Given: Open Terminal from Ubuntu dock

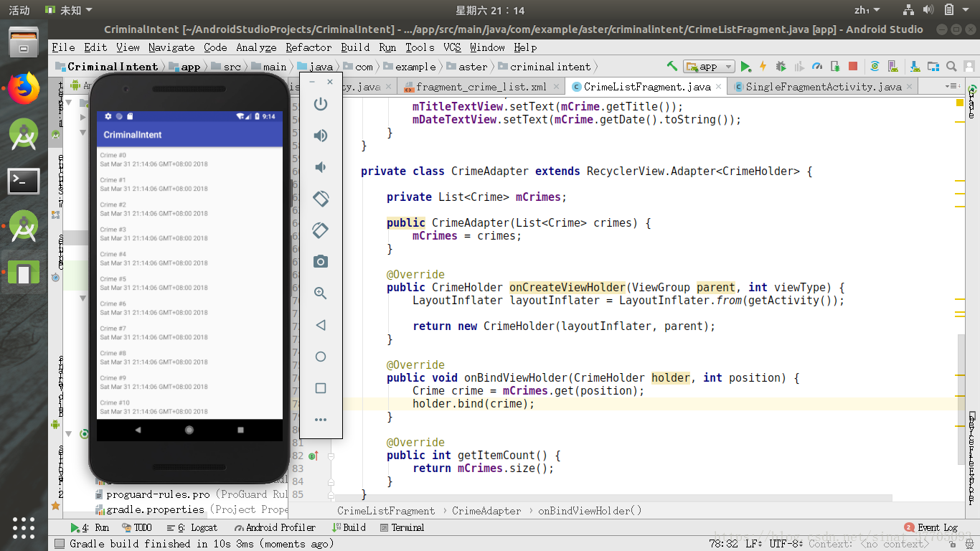Looking at the screenshot, I should click(x=24, y=181).
